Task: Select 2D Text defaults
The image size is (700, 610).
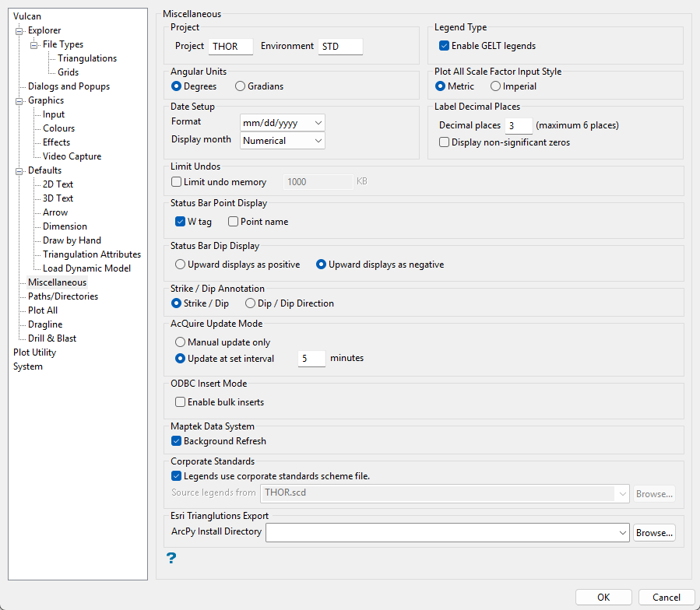Action: [x=58, y=184]
